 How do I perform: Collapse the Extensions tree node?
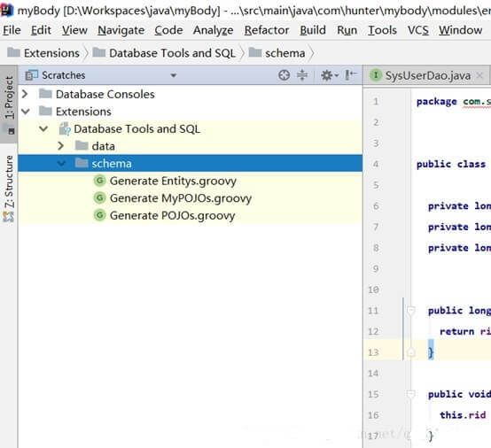(26, 111)
